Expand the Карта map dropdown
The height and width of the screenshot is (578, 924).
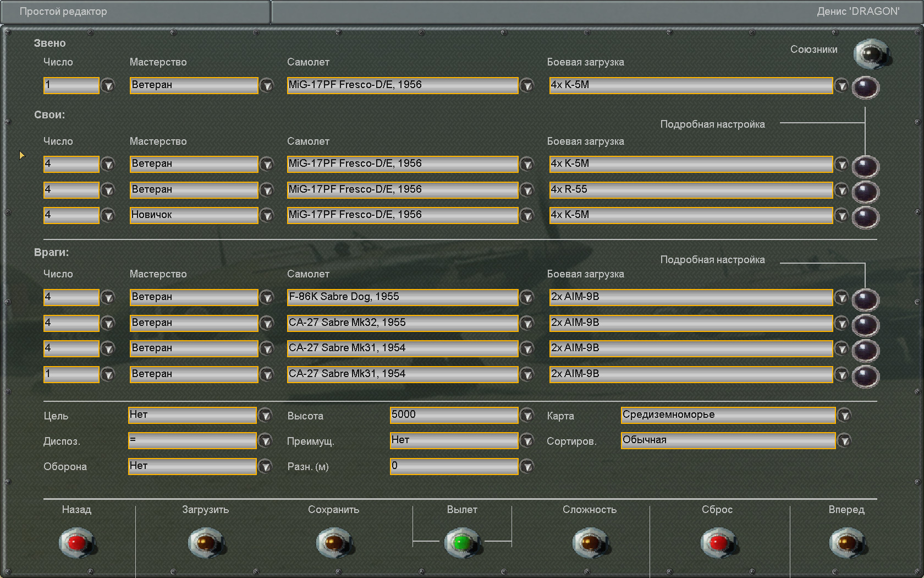pyautogui.click(x=844, y=416)
